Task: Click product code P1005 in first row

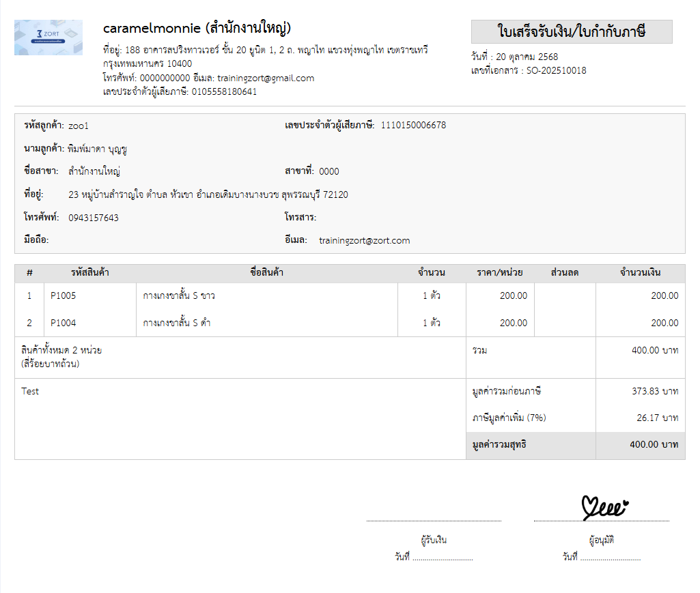Action: pyautogui.click(x=64, y=295)
